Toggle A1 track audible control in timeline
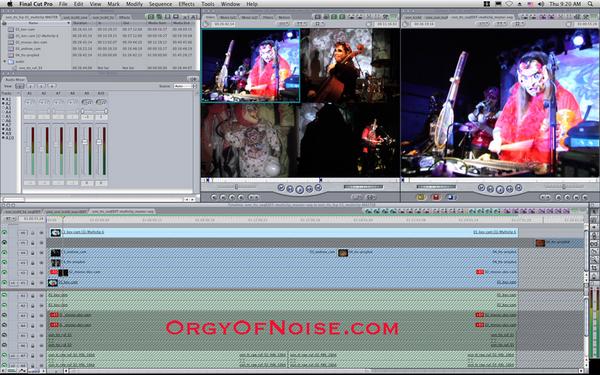 (x=5, y=295)
